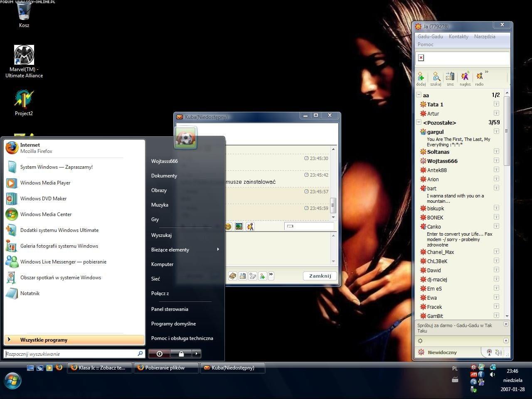Click the user picture tile atop Start menu

pyautogui.click(x=185, y=138)
